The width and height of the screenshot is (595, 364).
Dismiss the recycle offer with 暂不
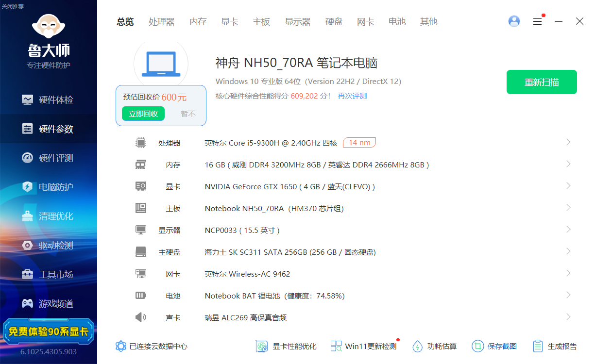pyautogui.click(x=188, y=114)
